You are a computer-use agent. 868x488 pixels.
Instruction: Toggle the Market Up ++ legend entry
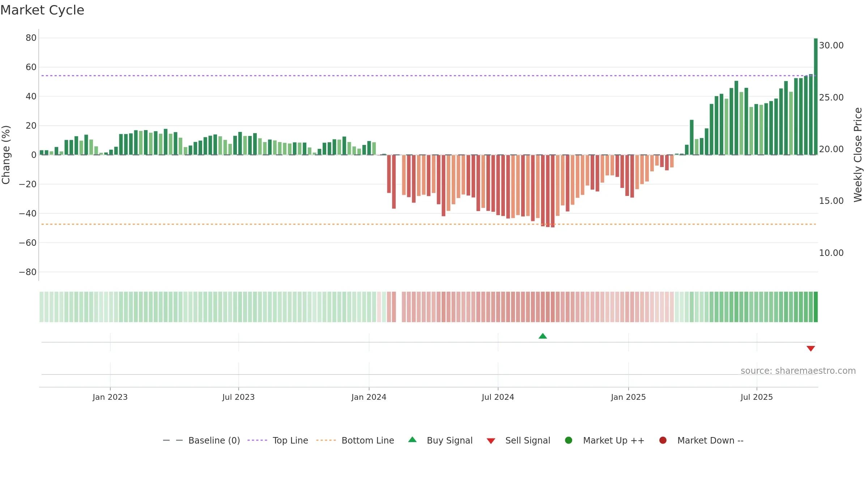605,441
